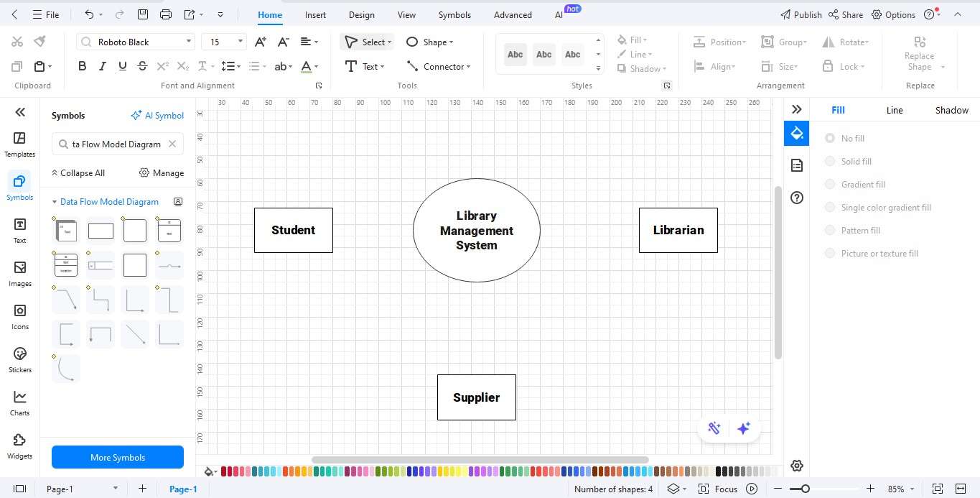Click the Manage button in Symbols panel

coord(162,173)
